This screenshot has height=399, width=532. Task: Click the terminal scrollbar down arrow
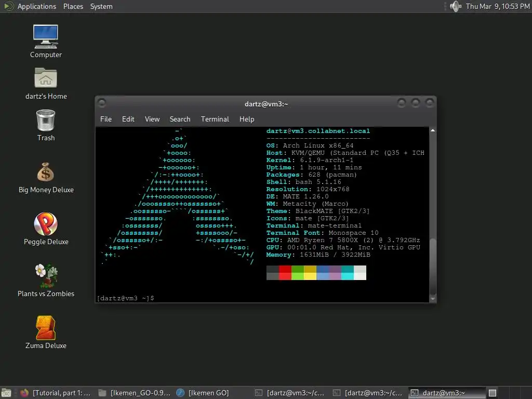[x=433, y=299]
